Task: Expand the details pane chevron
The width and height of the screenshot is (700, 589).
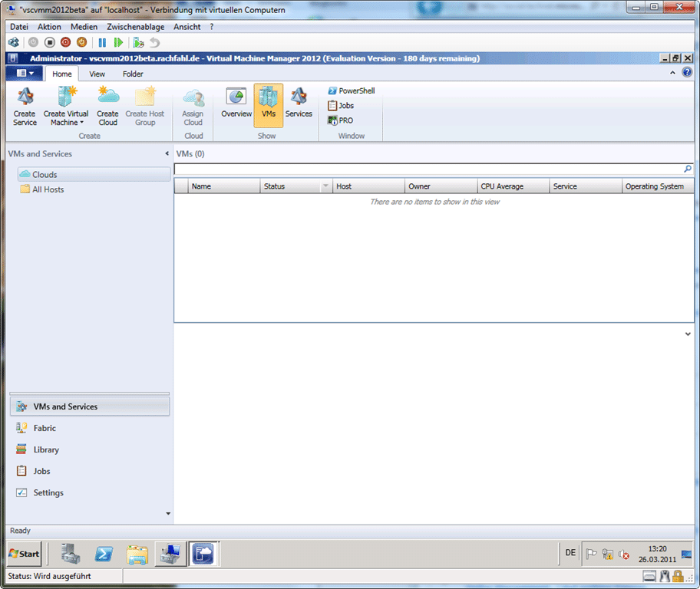Action: (688, 334)
